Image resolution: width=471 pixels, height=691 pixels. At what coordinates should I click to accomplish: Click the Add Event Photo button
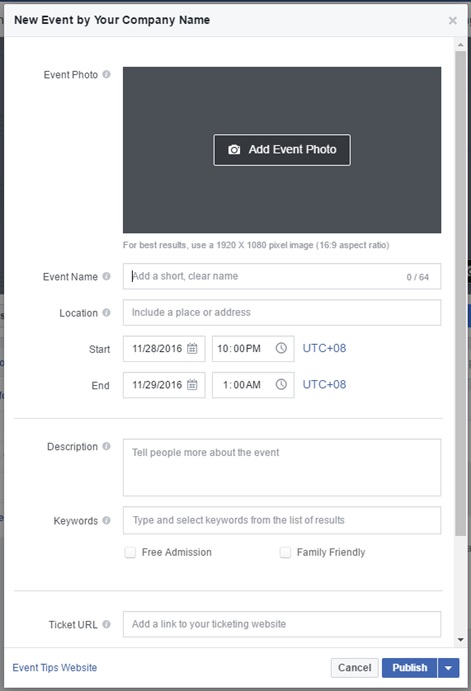click(x=282, y=150)
